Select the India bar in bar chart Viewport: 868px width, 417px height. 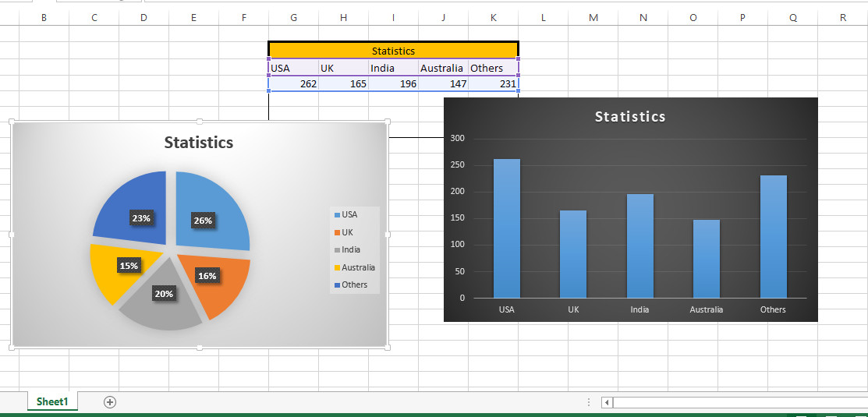tap(640, 246)
